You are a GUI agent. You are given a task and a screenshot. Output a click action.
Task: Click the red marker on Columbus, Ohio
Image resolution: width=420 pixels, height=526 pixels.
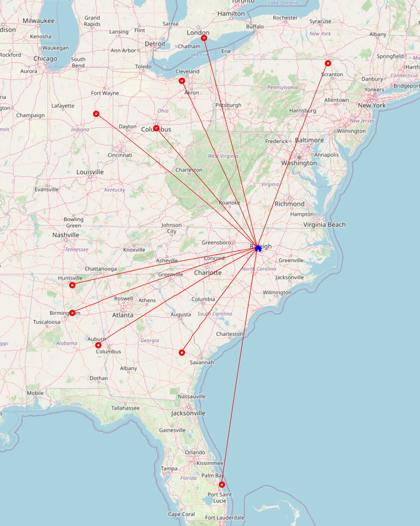point(156,128)
